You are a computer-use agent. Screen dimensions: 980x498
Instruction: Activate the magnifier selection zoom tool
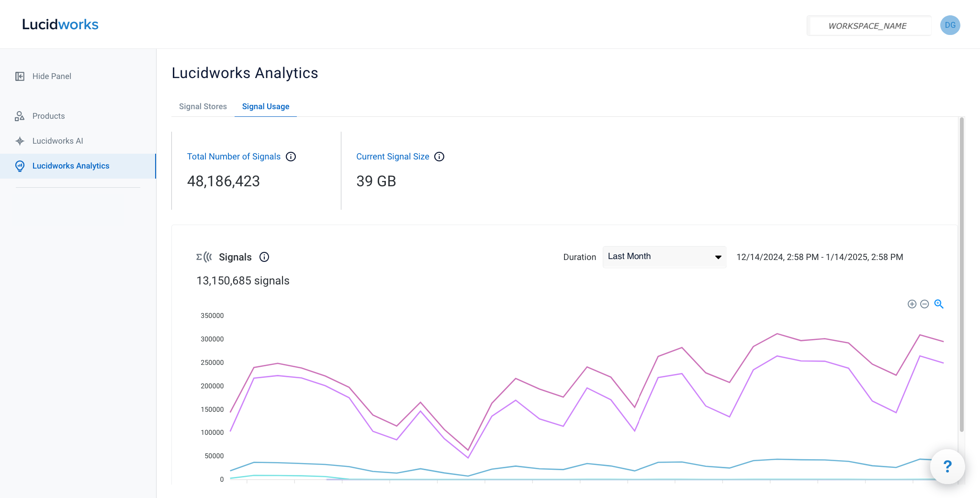point(939,304)
